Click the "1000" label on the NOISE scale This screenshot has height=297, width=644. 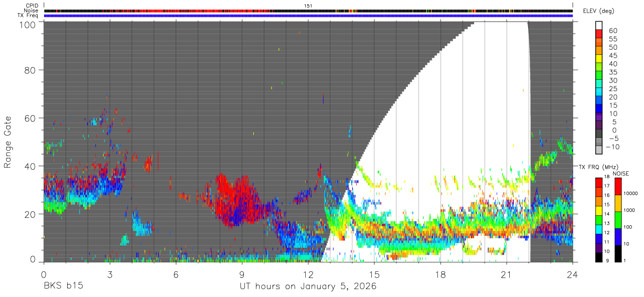coord(629,211)
